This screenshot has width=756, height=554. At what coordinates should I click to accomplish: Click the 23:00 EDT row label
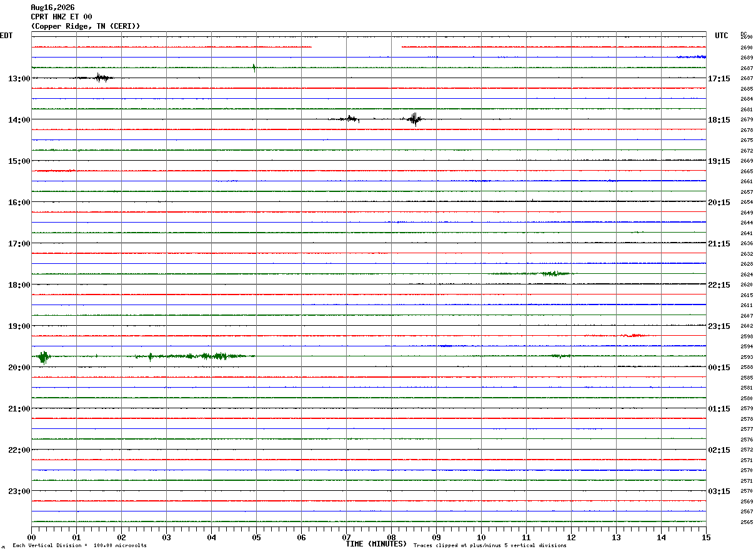[x=19, y=491]
